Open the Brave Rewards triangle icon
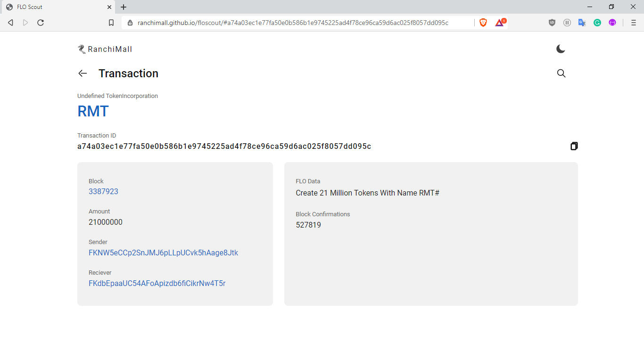Screen dimensions: 644x343 click(x=499, y=23)
